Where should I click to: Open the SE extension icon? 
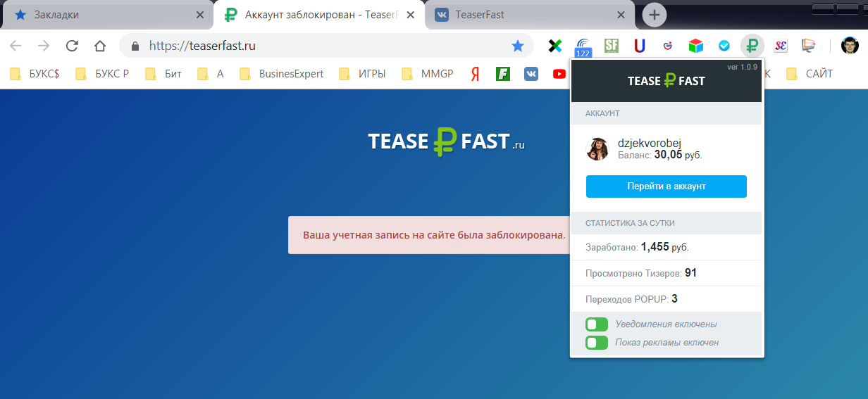[781, 46]
